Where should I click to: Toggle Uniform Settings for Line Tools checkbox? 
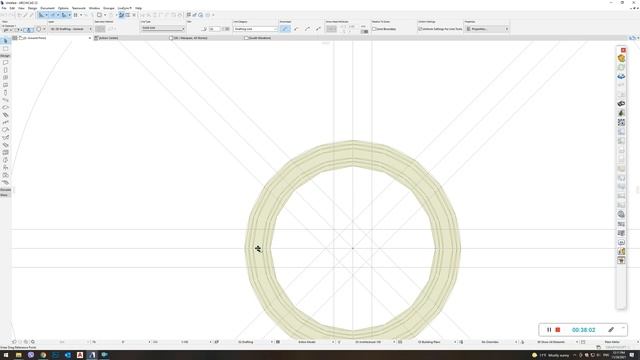point(420,29)
